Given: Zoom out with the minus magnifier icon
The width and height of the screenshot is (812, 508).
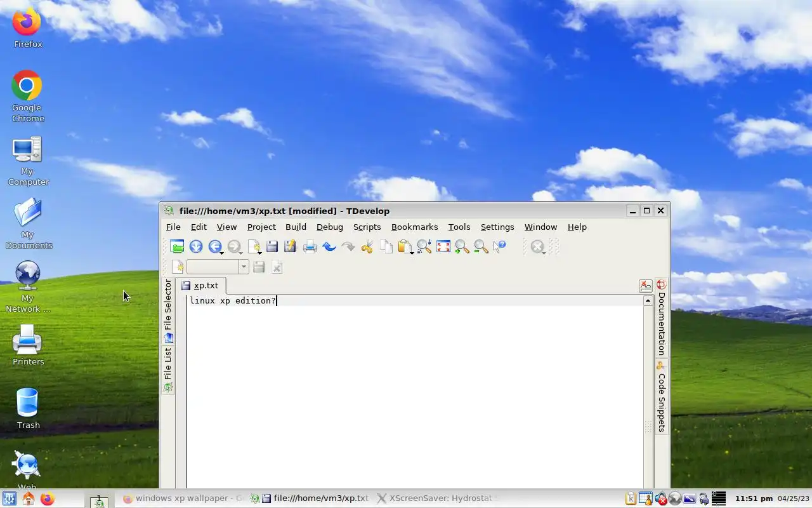Looking at the screenshot, I should [x=481, y=246].
